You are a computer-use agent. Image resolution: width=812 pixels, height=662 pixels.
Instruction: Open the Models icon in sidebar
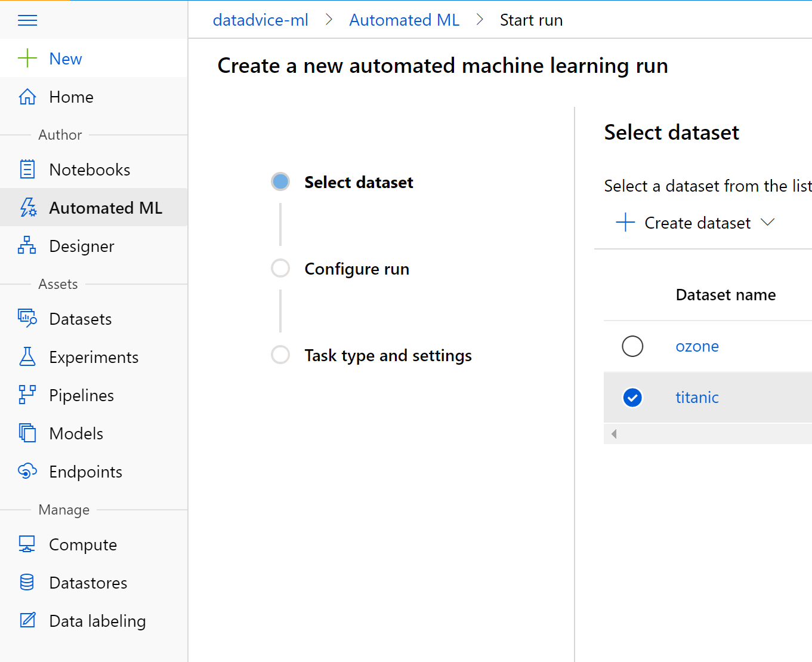click(x=27, y=433)
